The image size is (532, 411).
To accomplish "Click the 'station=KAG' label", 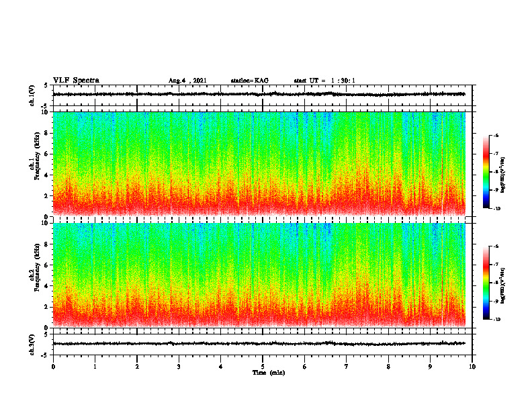I will click(x=249, y=81).
